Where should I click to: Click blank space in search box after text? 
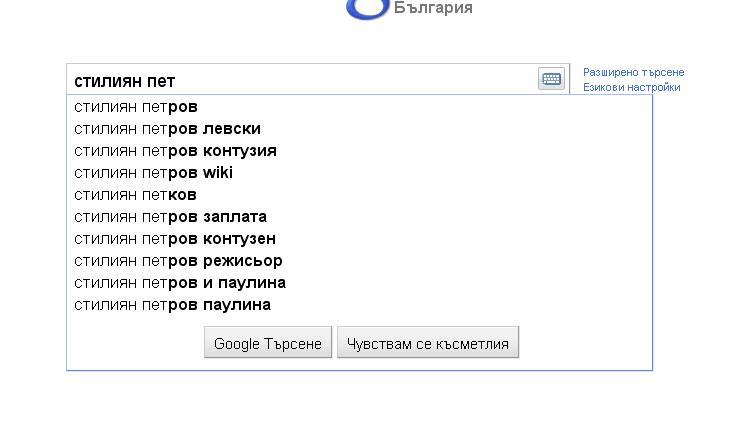coord(354,80)
